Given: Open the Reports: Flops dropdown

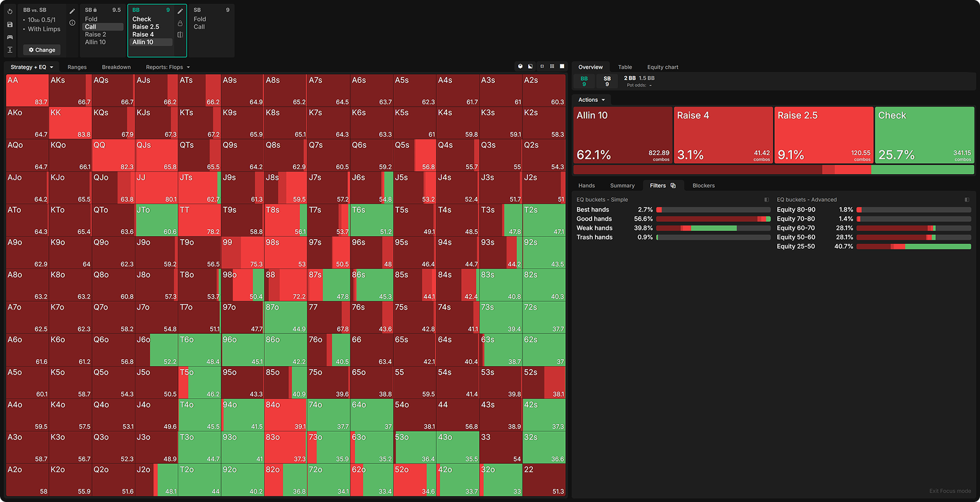Looking at the screenshot, I should coord(168,67).
